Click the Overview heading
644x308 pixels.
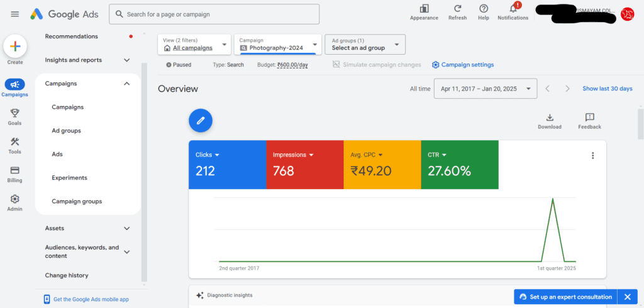(x=178, y=89)
